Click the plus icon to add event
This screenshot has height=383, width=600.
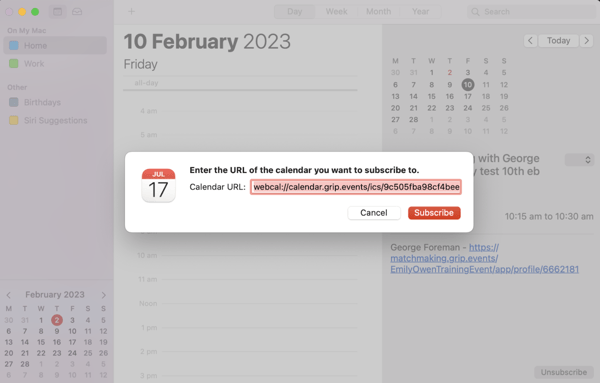131,11
